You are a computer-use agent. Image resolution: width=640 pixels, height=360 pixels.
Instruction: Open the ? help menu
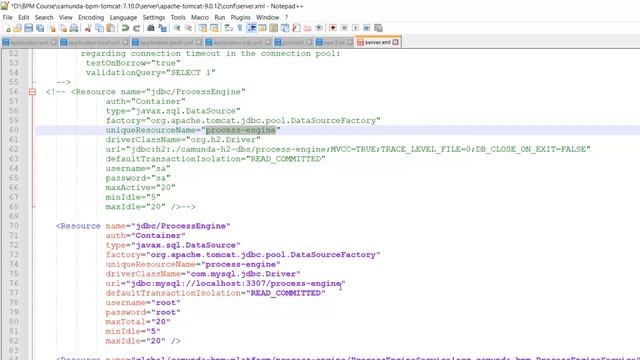pyautogui.click(x=287, y=18)
